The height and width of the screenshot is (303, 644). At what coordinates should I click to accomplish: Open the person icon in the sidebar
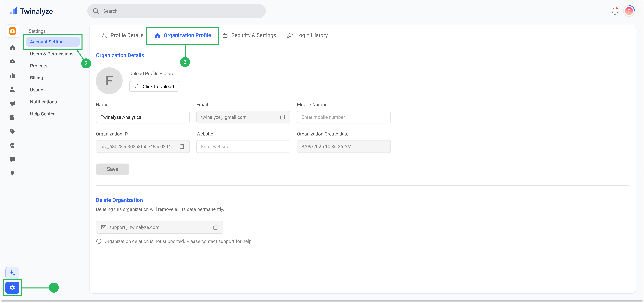12,89
